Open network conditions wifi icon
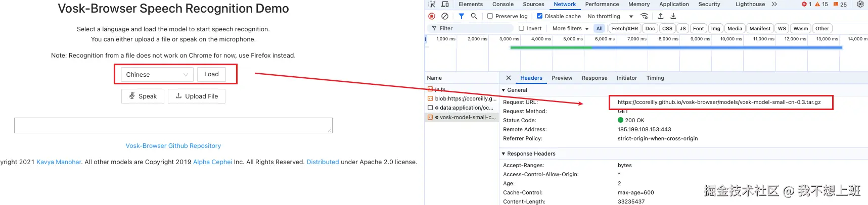868x205 pixels. coord(644,16)
